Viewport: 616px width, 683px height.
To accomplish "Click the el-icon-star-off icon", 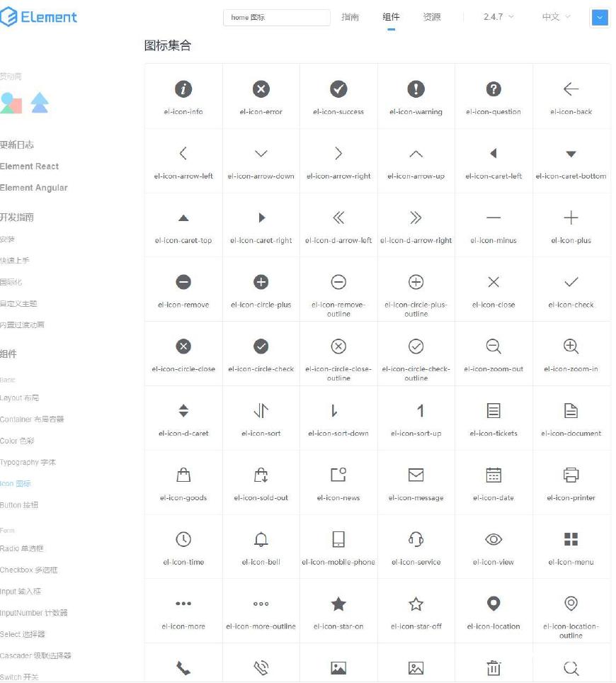I will click(x=416, y=604).
